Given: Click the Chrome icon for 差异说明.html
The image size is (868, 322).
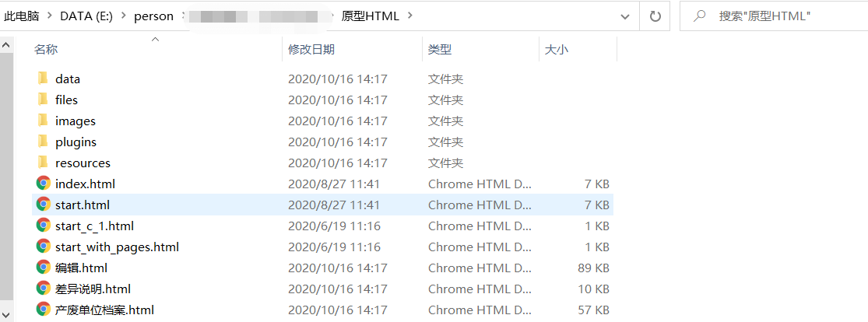Looking at the screenshot, I should 43,289.
